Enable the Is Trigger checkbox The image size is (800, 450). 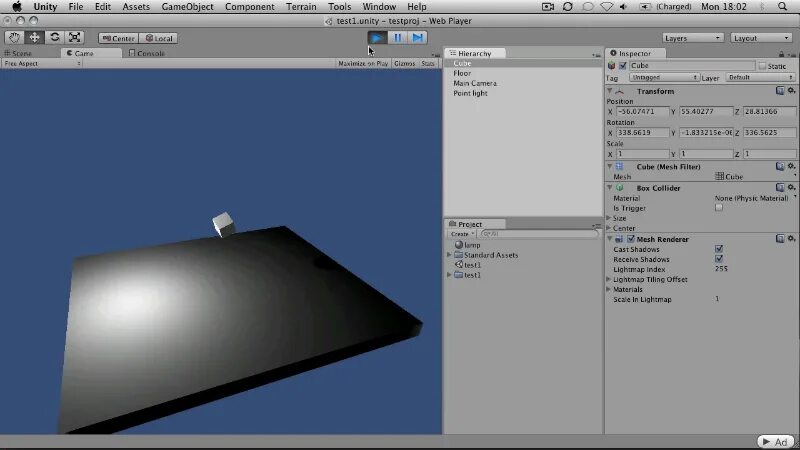pyautogui.click(x=719, y=208)
